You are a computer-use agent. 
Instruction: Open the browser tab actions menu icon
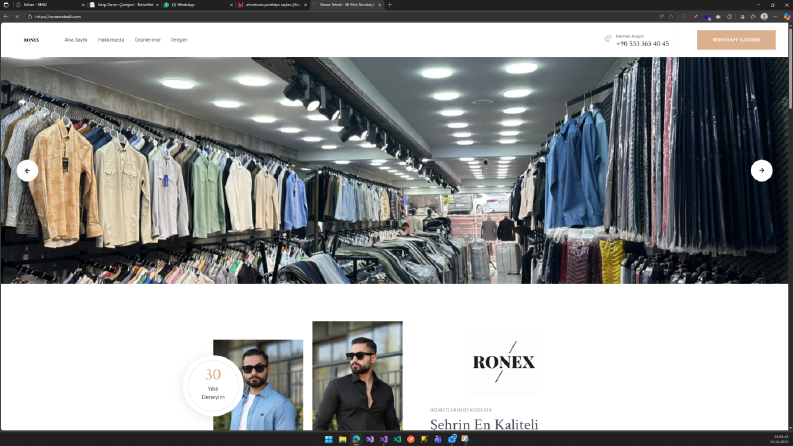tap(6, 5)
